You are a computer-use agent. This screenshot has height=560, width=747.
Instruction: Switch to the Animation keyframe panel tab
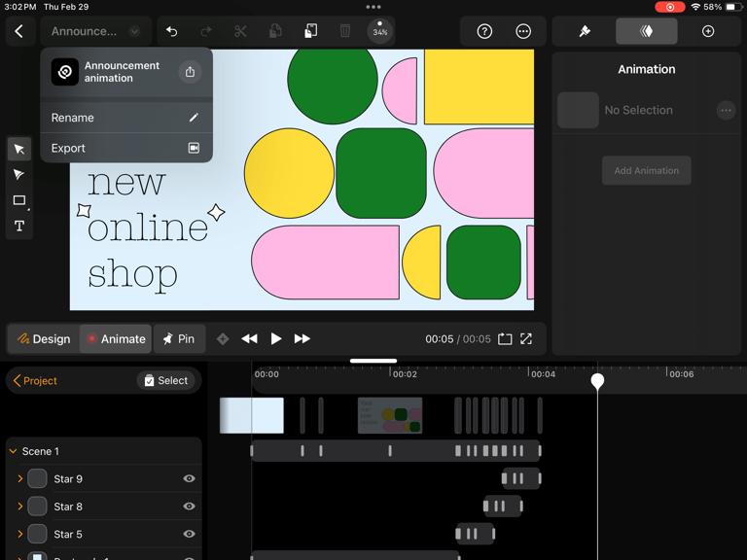click(647, 31)
